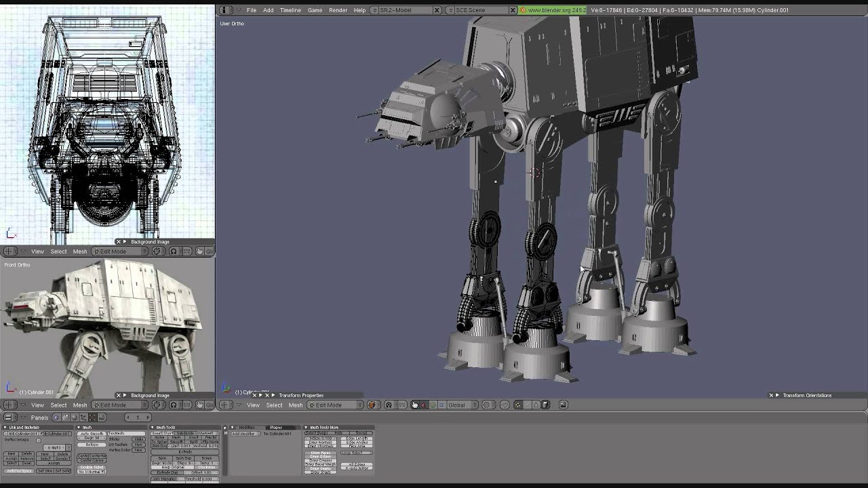Open the Game menu

[x=315, y=10]
